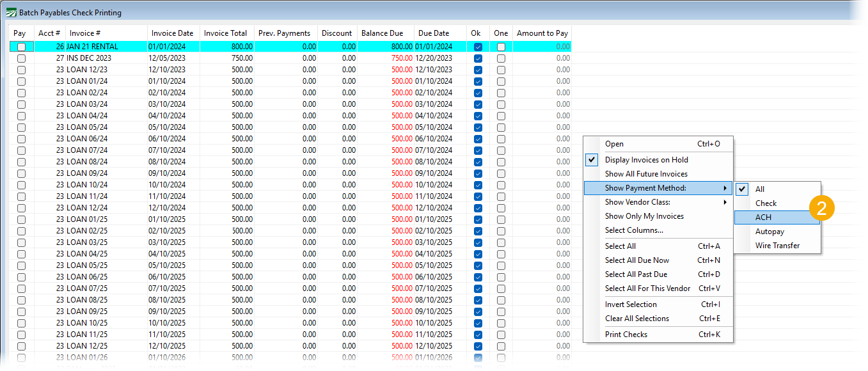Select Wire Transfer payment method
The width and height of the screenshot is (868, 371).
[777, 246]
